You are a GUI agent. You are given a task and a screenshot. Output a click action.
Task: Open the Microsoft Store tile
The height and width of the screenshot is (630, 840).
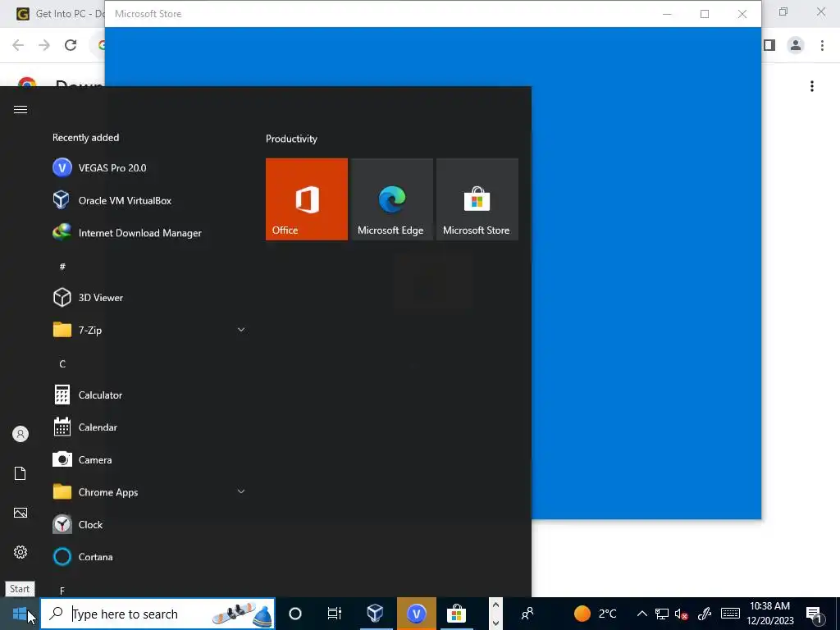point(477,199)
